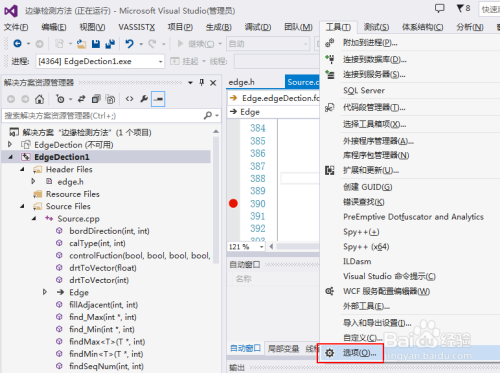500x373 pixels.
Task: Click the editor horizontal scrollbar left arrow
Action: click(x=271, y=247)
